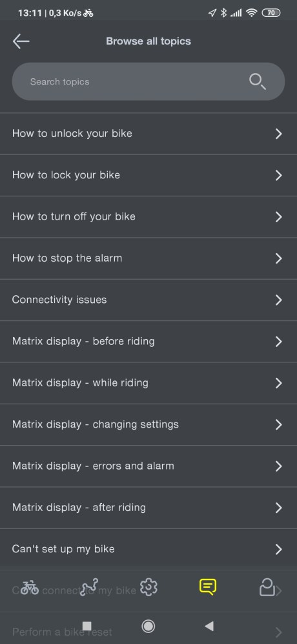Open Matrix display - changing settings topic
Viewport: 297px width, 644px height.
[148, 424]
